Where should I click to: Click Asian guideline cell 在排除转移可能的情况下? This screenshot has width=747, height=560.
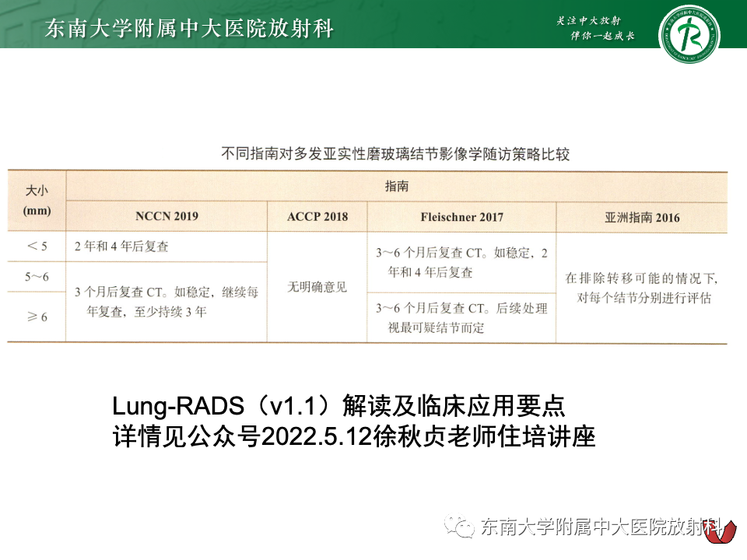tap(642, 288)
